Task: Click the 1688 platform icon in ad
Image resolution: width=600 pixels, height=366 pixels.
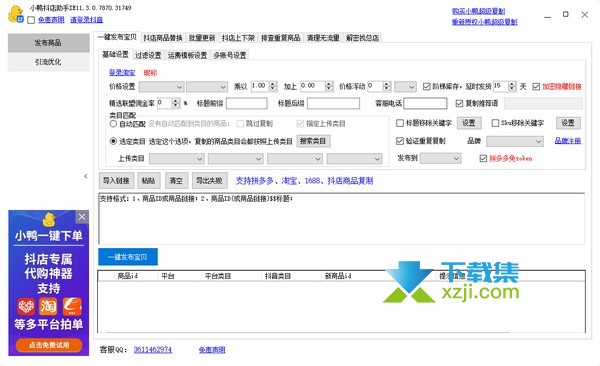Action: 72,306
